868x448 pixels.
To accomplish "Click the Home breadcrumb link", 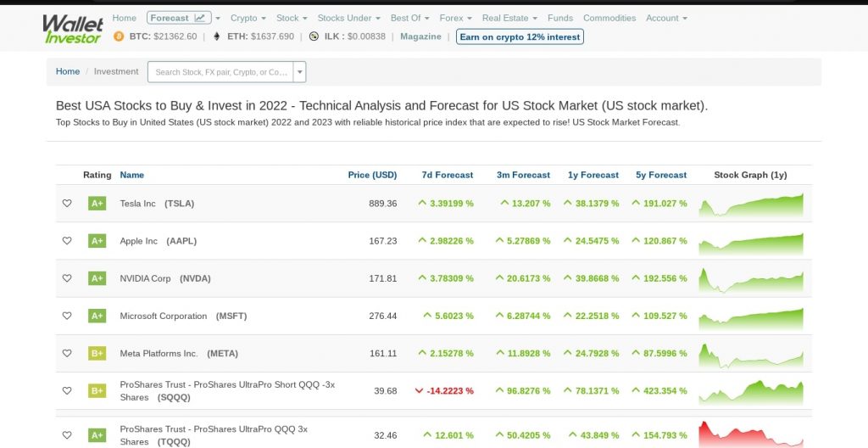I will [68, 71].
